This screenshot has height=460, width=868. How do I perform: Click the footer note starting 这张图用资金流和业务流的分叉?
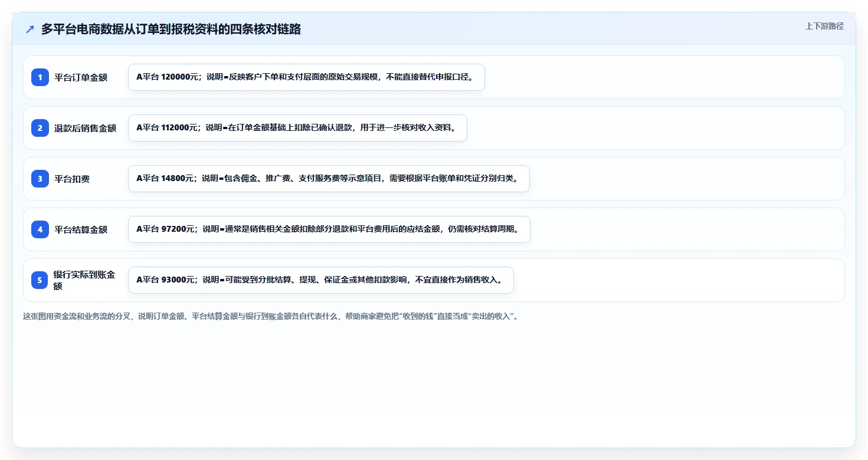272,316
